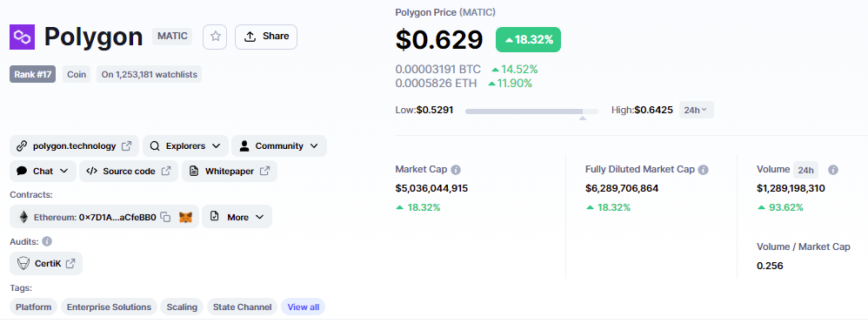Open the Source code link
868x331 pixels.
[x=129, y=171]
